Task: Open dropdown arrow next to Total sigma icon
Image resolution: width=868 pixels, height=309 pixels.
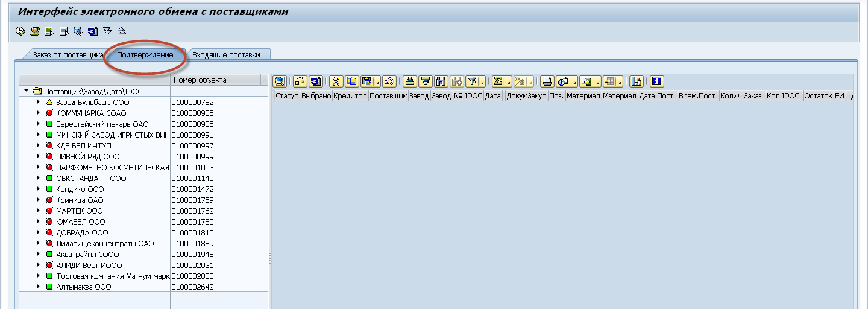Action: tap(508, 81)
